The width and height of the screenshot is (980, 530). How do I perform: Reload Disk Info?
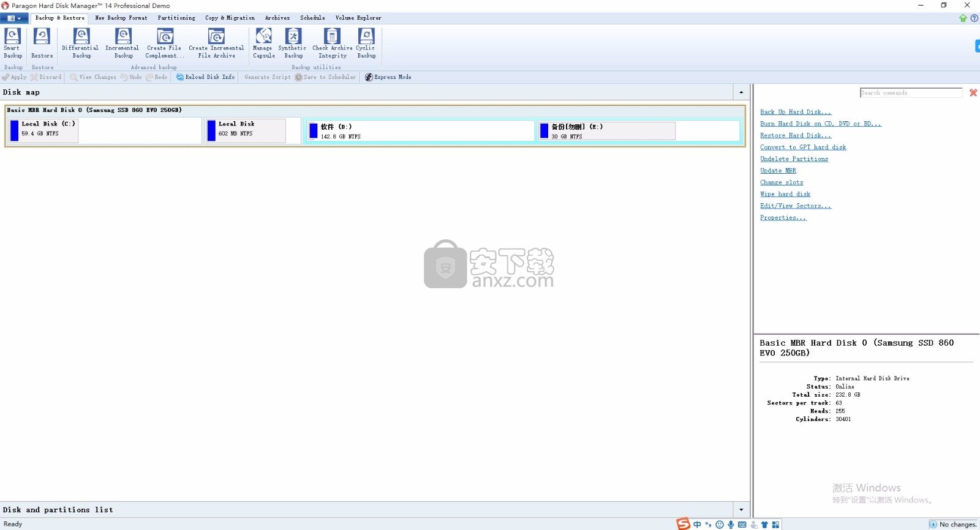pos(205,77)
